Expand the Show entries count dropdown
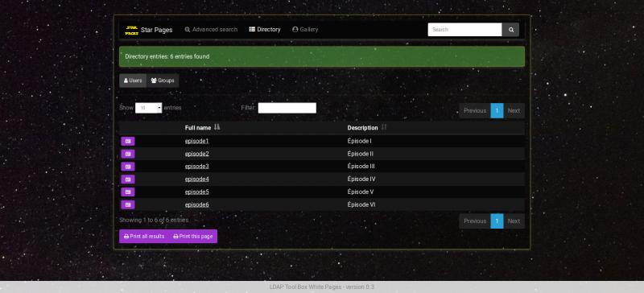The image size is (644, 293). tap(149, 108)
